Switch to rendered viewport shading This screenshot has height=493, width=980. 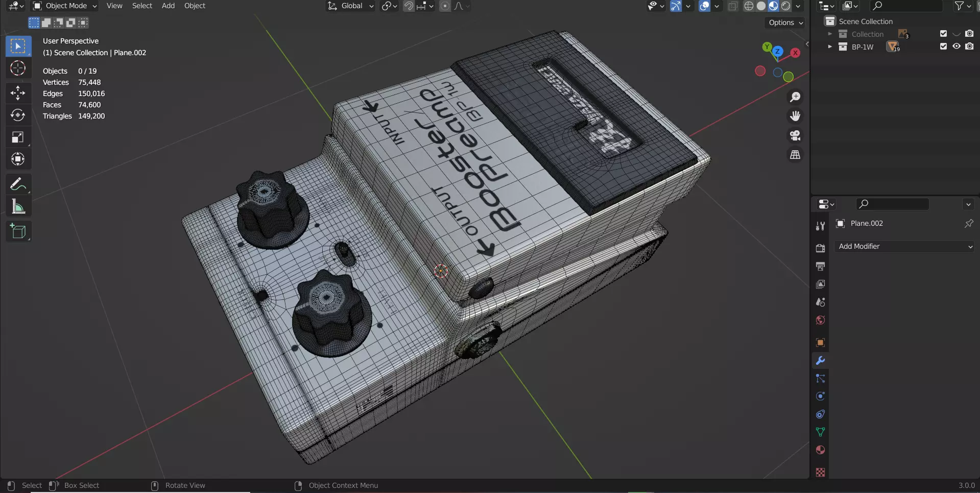pos(785,6)
